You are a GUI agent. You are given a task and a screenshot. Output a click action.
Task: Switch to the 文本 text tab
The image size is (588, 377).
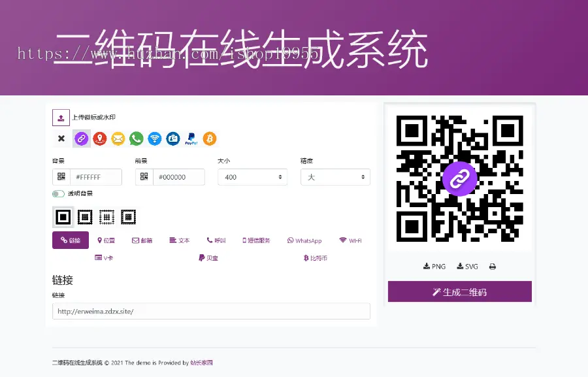pos(180,240)
